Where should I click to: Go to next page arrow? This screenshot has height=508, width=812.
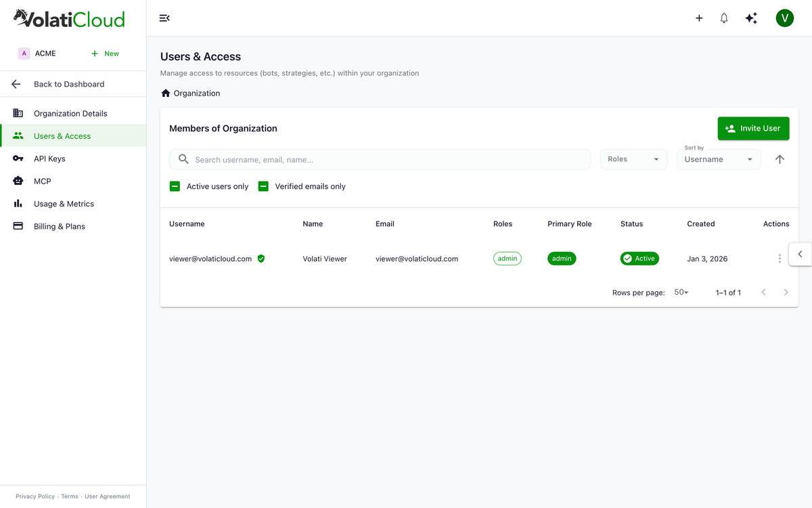[786, 292]
